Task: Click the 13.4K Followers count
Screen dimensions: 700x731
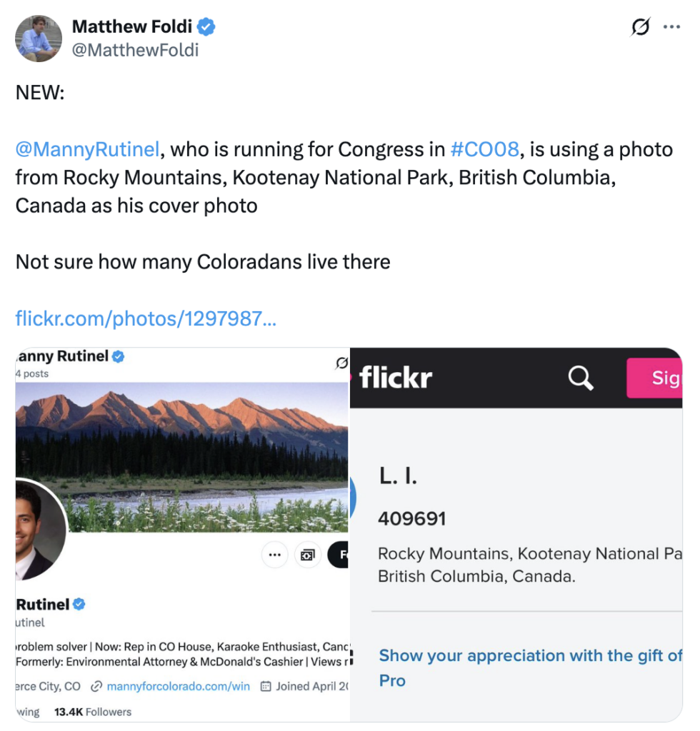Action: 93,711
